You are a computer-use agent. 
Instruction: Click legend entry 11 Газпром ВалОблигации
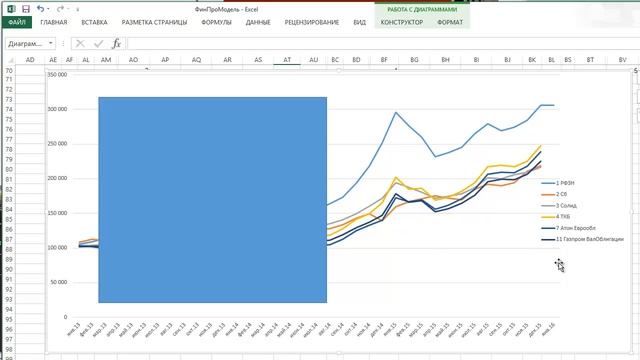point(583,239)
